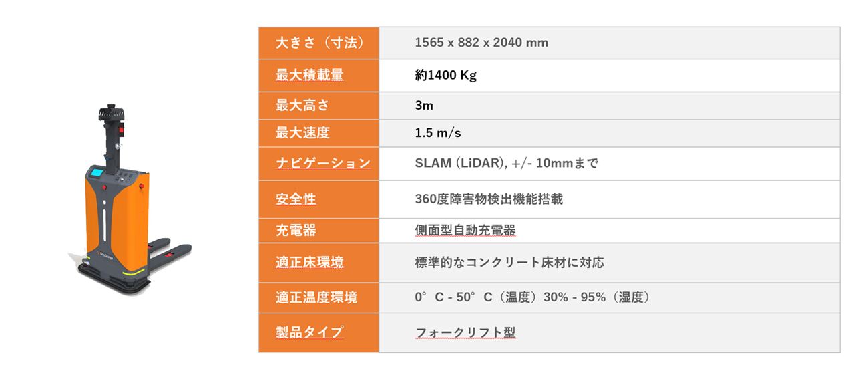This screenshot has height=381, width=868.
Task: Click the underlined 製品タイプ label
Action: click(x=310, y=332)
